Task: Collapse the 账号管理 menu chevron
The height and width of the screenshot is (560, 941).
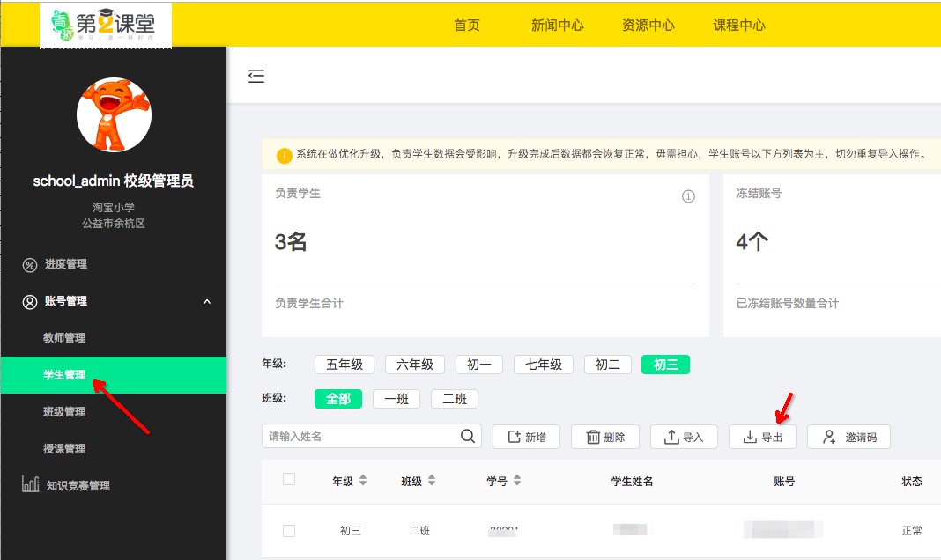Action: tap(207, 301)
